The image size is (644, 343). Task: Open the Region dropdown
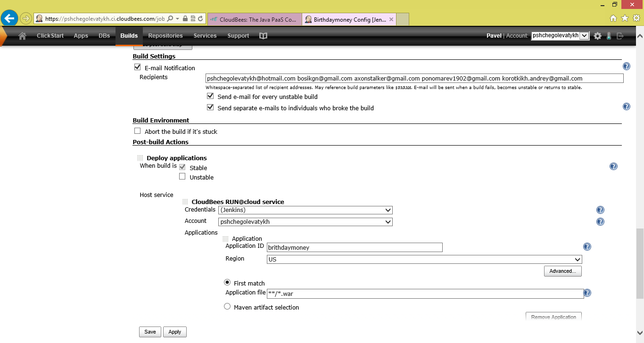[424, 260]
